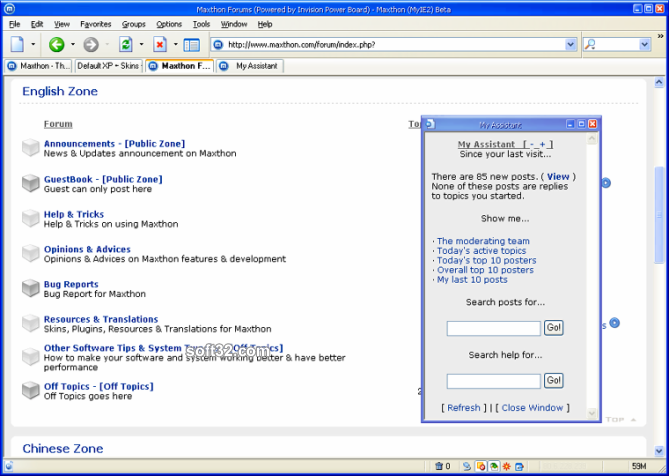This screenshot has height=476, width=669.
Task: Focus the 'Search help for' input field
Action: coord(494,381)
